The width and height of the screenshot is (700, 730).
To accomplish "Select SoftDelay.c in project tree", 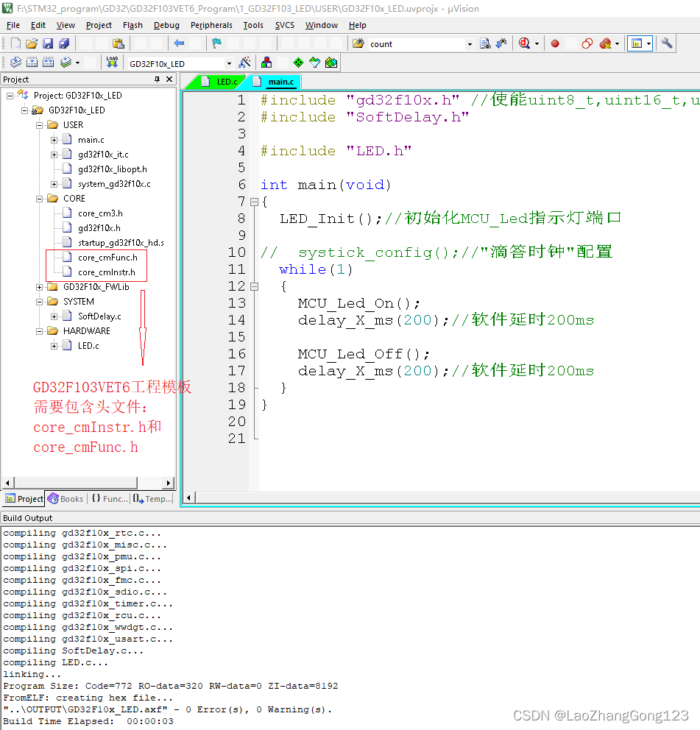I will pos(99,316).
